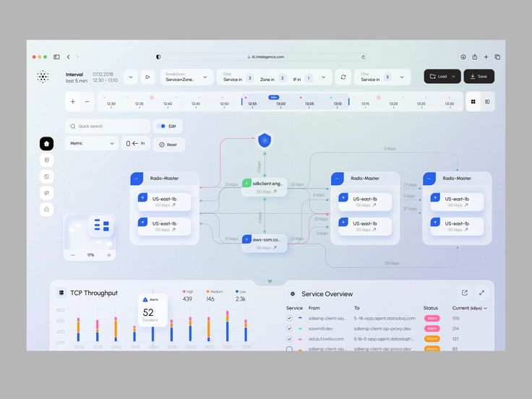
Task: Click the TCP Throughput panel icon
Action: tap(61, 293)
